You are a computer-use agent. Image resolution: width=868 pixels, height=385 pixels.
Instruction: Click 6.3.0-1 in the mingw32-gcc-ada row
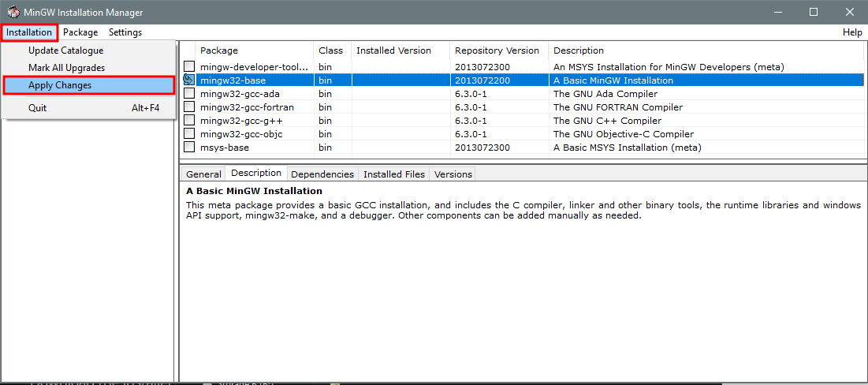[471, 94]
